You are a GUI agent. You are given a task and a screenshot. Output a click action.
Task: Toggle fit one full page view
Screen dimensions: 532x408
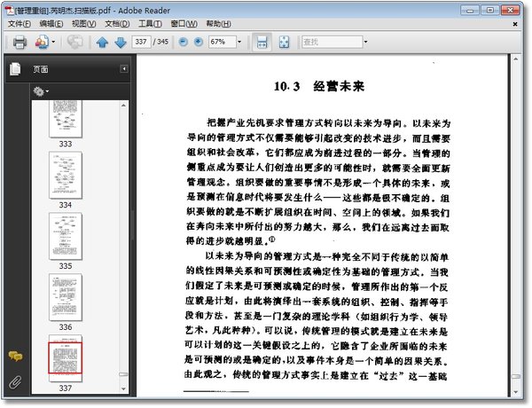click(284, 43)
